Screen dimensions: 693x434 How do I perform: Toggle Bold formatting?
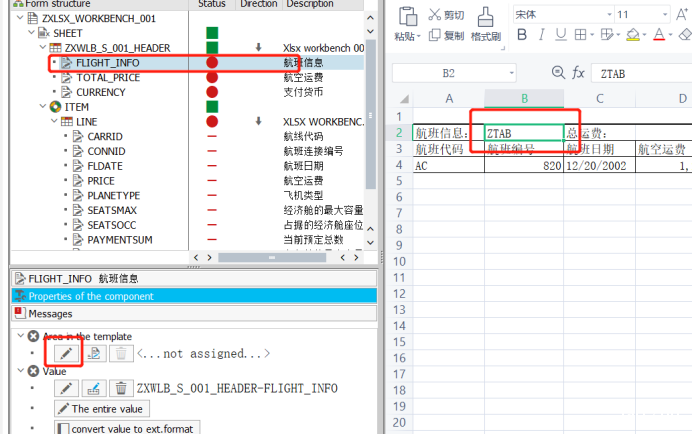[x=522, y=34]
